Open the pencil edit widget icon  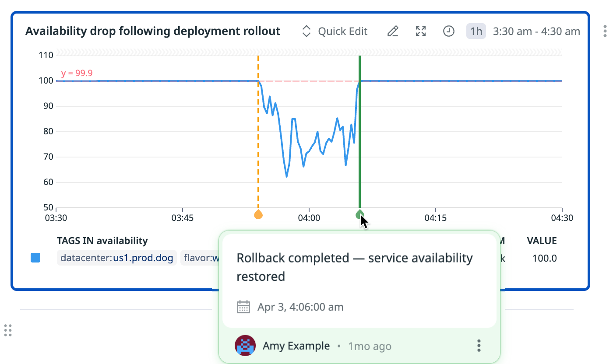click(393, 31)
